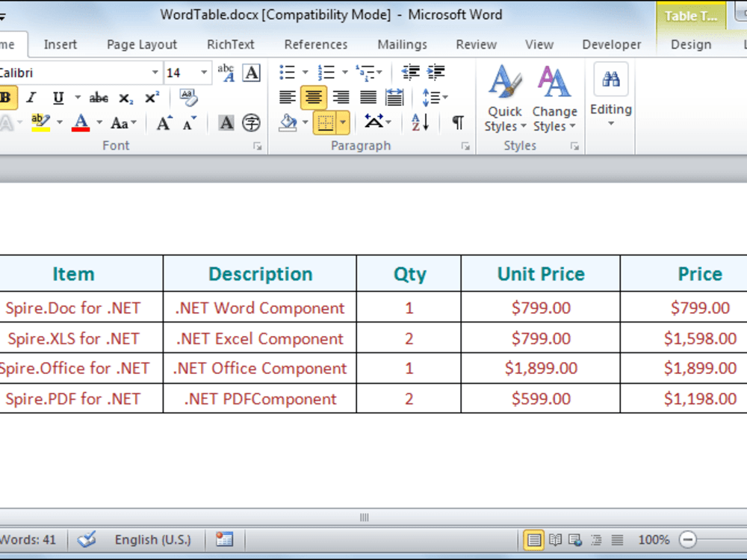Switch to the RichText tab
Image resolution: width=747 pixels, height=560 pixels.
click(x=231, y=45)
